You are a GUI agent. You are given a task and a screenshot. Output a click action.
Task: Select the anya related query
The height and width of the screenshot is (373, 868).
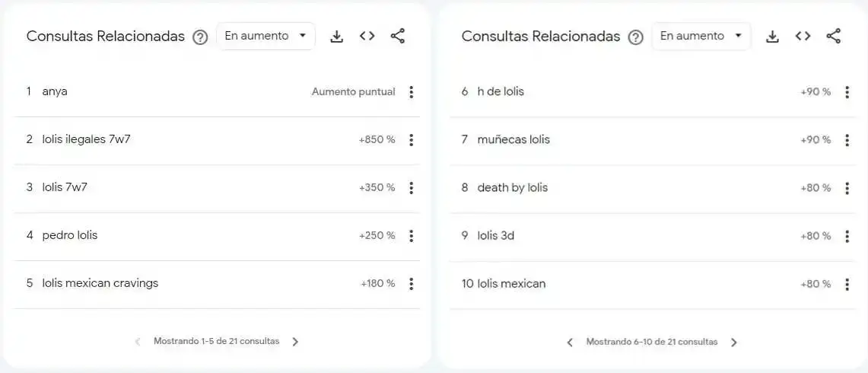55,92
